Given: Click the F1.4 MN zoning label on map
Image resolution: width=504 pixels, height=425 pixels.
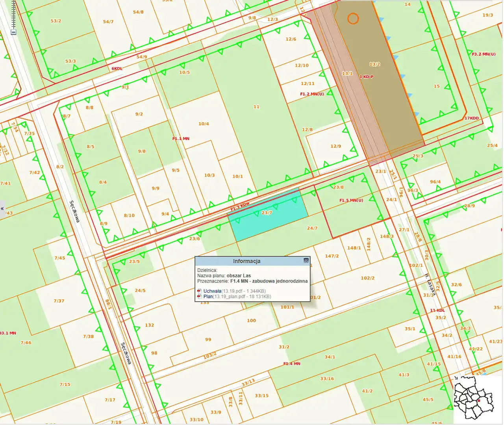Looking at the screenshot, I should tap(292, 364).
